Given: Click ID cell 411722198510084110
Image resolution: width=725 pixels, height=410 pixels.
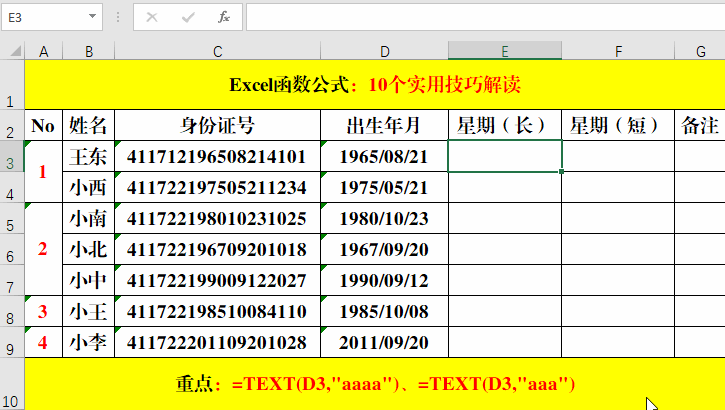Looking at the screenshot, I should click(217, 311).
